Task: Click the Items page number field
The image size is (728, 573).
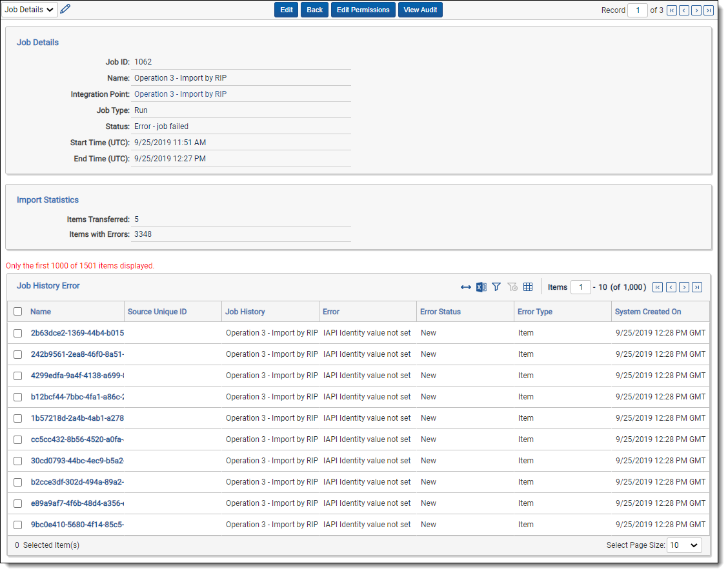Action: (580, 287)
